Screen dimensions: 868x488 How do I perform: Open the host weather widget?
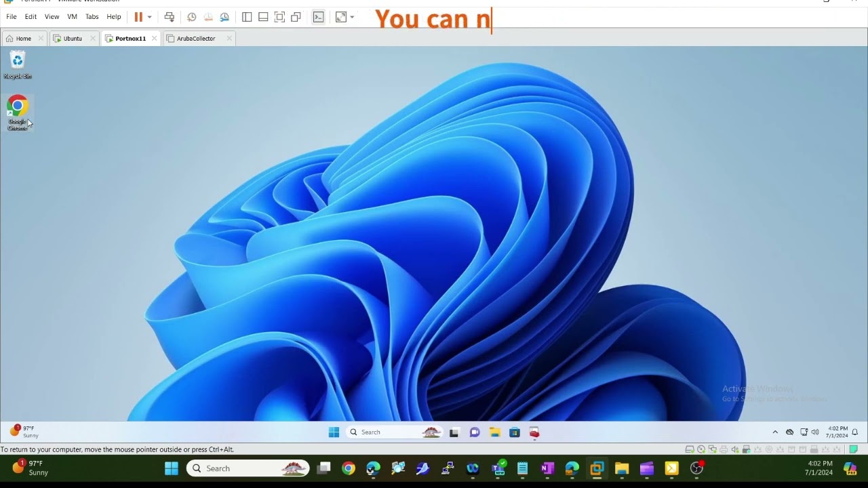(x=31, y=468)
